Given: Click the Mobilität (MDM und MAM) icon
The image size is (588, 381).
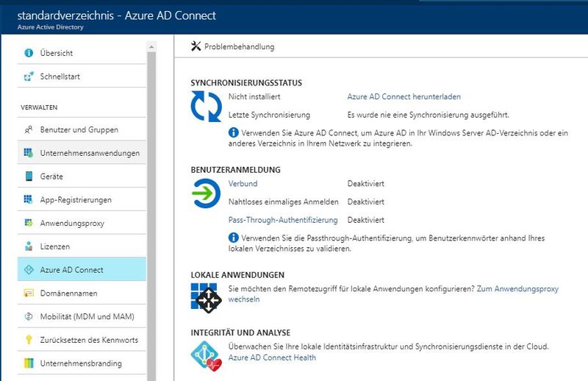Looking at the screenshot, I should pos(29,316).
